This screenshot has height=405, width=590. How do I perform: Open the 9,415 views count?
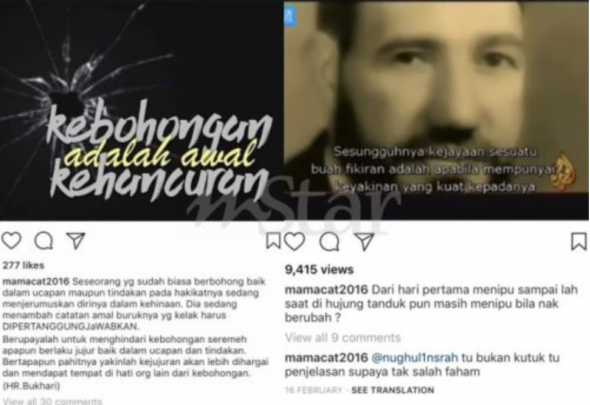coord(319,269)
